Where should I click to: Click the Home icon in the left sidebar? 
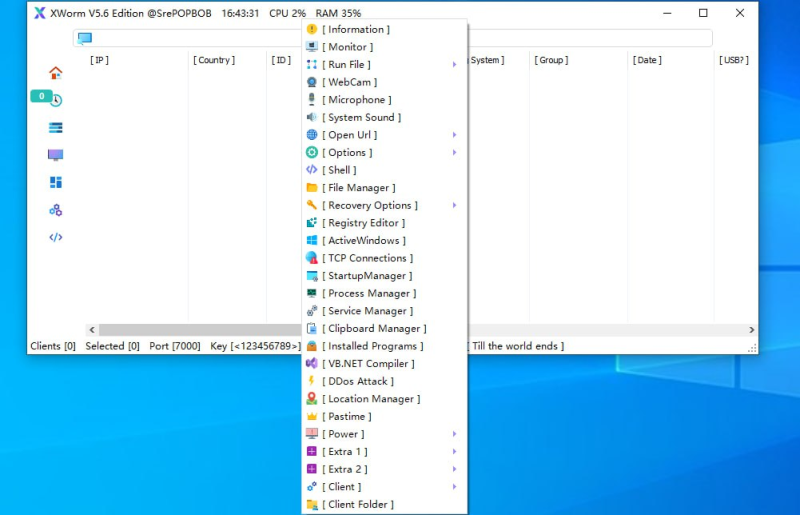(x=56, y=72)
